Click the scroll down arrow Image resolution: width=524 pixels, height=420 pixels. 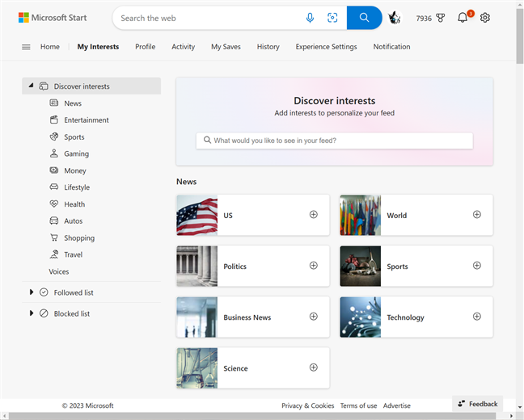[x=520, y=407]
